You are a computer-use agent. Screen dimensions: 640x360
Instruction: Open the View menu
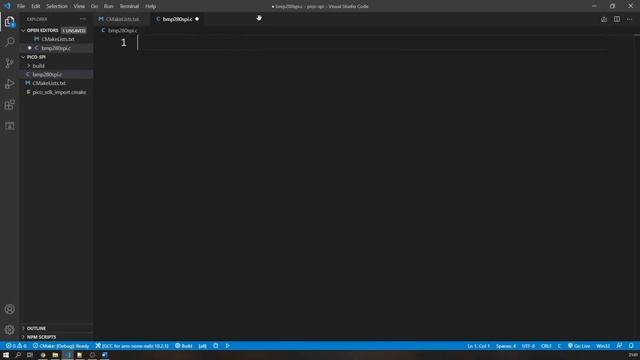click(79, 6)
